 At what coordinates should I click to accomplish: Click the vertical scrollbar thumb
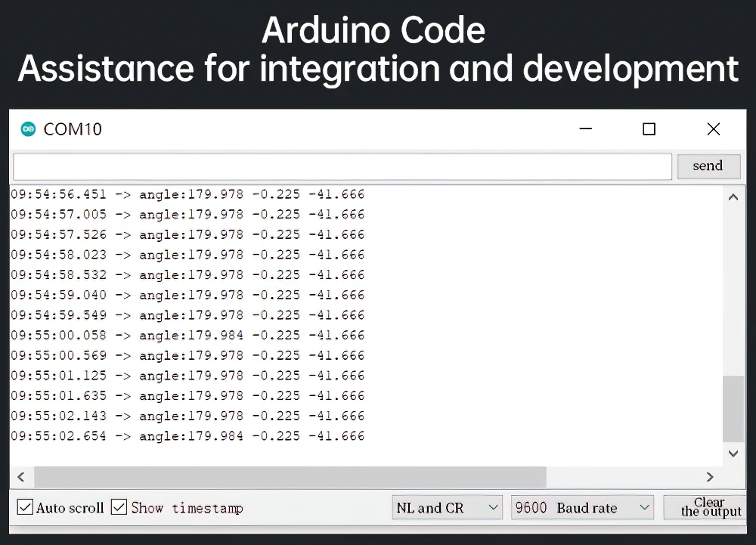point(733,409)
